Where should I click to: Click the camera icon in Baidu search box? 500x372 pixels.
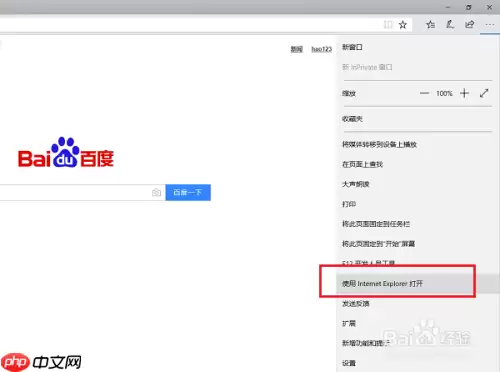[156, 192]
